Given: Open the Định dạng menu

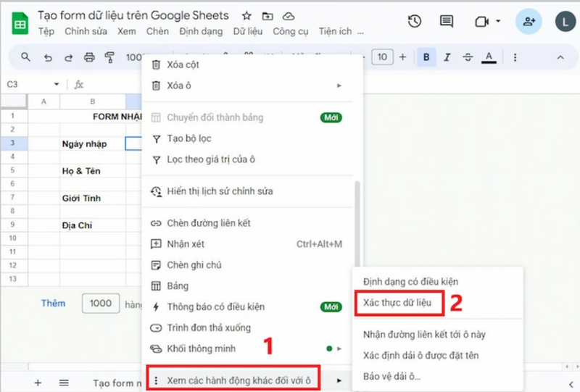Looking at the screenshot, I should (201, 32).
